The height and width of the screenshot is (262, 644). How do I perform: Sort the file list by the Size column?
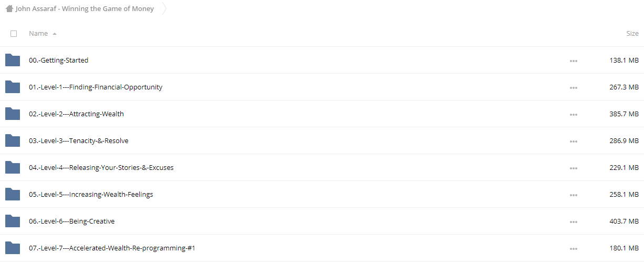point(632,34)
